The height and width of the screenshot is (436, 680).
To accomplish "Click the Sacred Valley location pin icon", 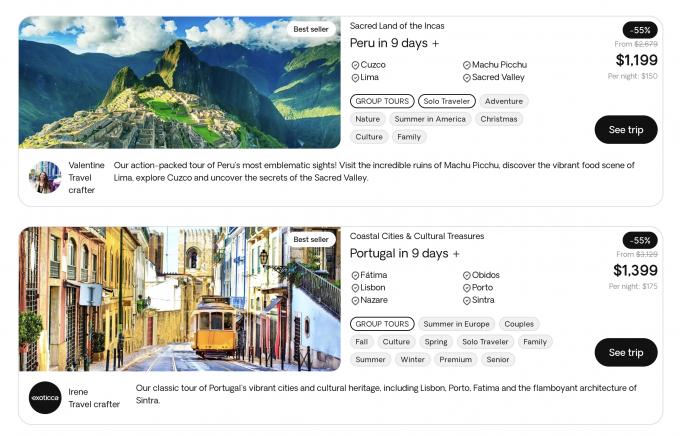I will tap(467, 78).
